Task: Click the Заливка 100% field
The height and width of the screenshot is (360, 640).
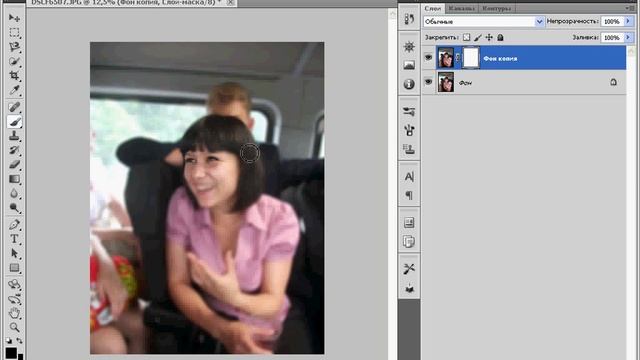Action: 613,38
